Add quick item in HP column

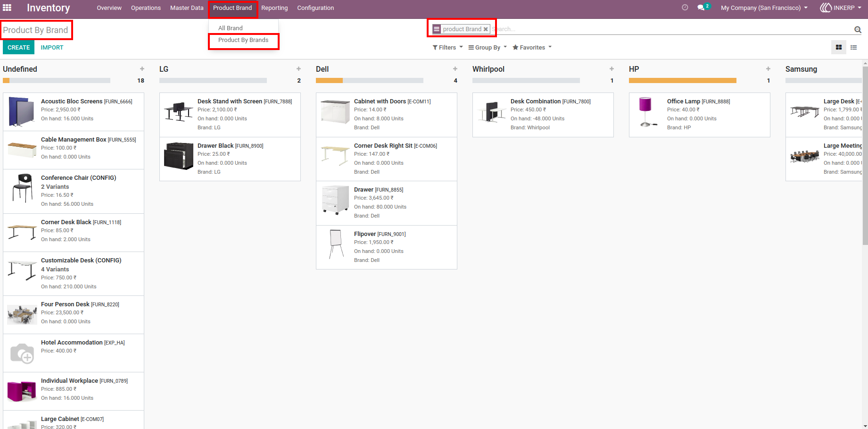(768, 69)
